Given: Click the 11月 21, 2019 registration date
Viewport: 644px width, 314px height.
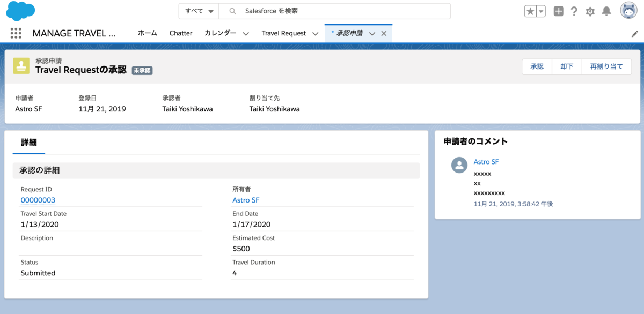Looking at the screenshot, I should [x=103, y=109].
